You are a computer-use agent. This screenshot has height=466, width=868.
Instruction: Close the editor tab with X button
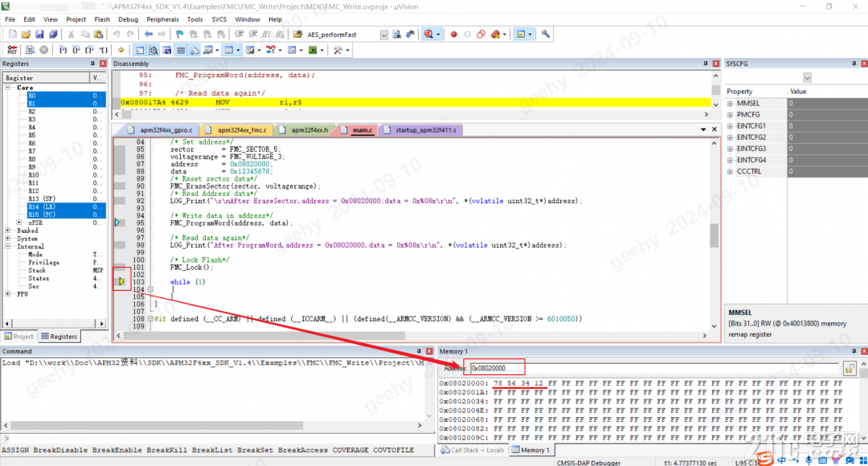coord(714,129)
